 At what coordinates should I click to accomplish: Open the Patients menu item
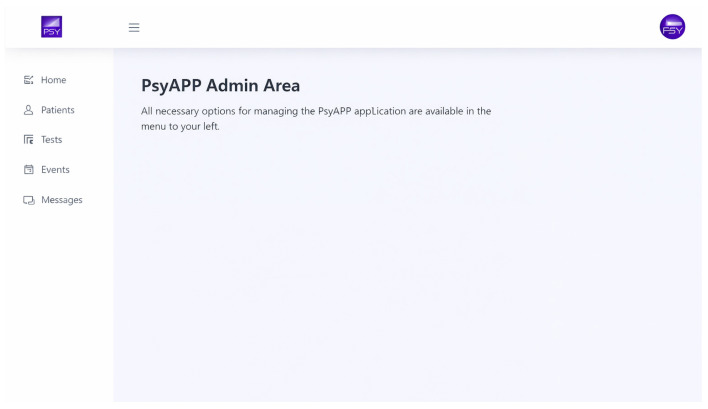pos(58,110)
